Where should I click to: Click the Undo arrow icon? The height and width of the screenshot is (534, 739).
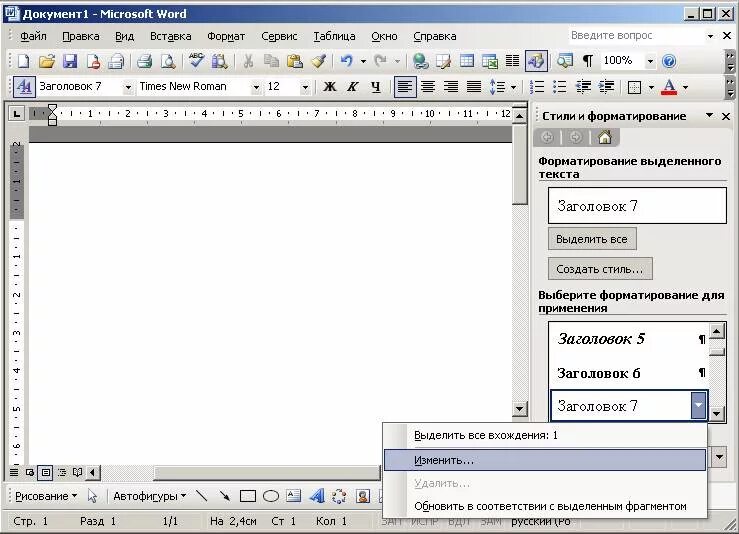pos(346,61)
